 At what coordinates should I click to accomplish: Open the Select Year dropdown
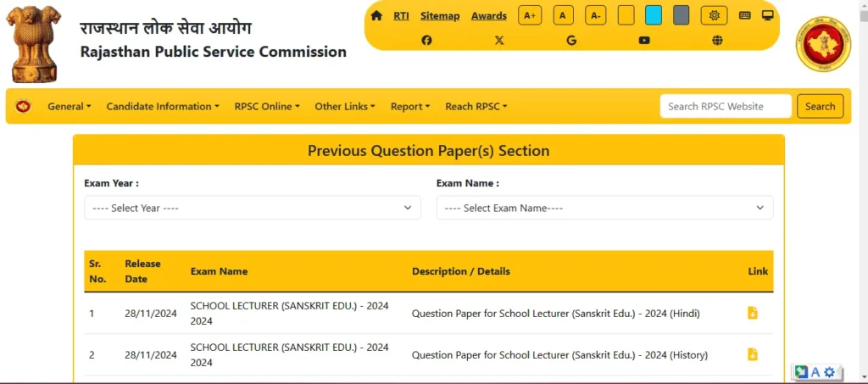252,208
